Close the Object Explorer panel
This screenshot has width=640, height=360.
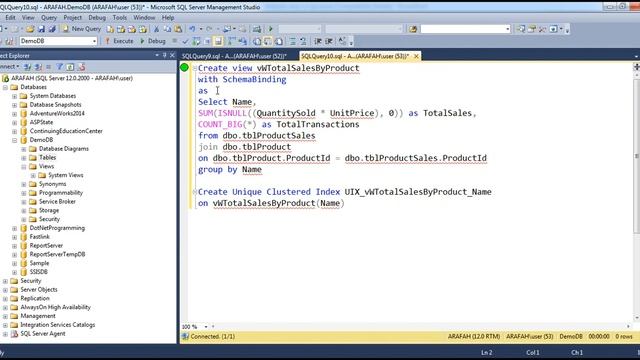pyautogui.click(x=172, y=55)
